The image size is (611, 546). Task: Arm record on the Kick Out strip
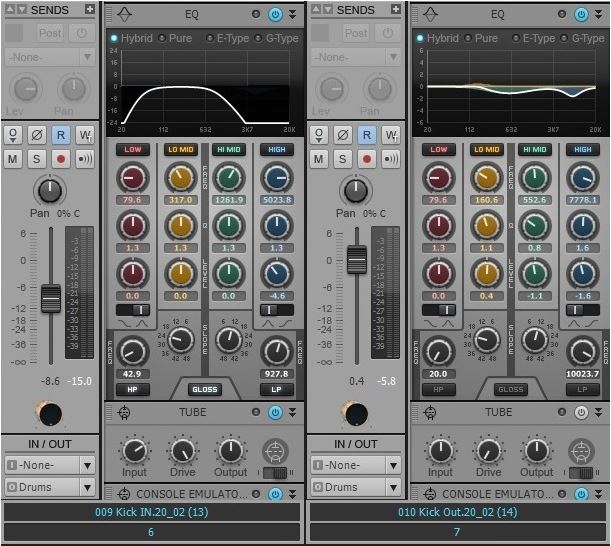367,159
